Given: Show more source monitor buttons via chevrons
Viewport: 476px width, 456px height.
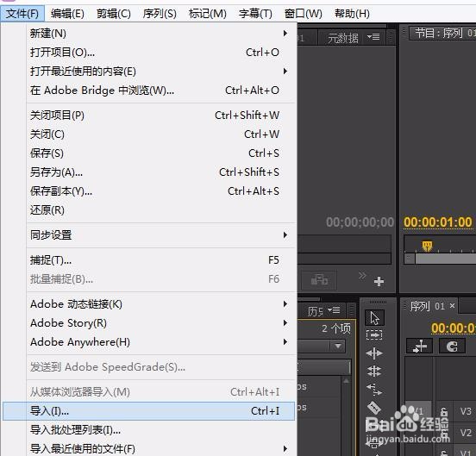Looking at the screenshot, I should click(x=362, y=276).
